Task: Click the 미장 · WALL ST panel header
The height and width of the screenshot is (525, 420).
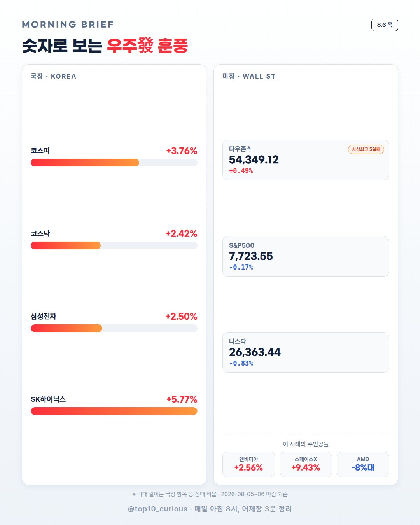Action: pyautogui.click(x=249, y=76)
